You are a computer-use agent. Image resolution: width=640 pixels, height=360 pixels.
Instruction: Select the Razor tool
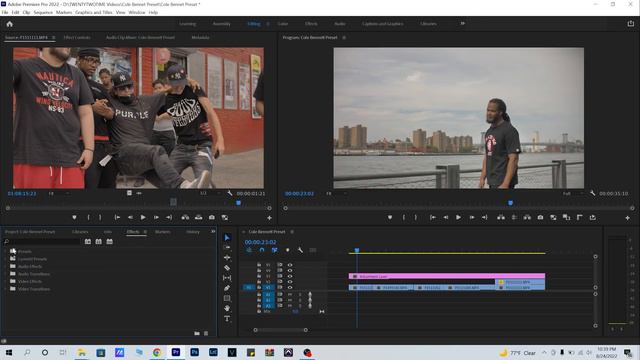pyautogui.click(x=227, y=268)
